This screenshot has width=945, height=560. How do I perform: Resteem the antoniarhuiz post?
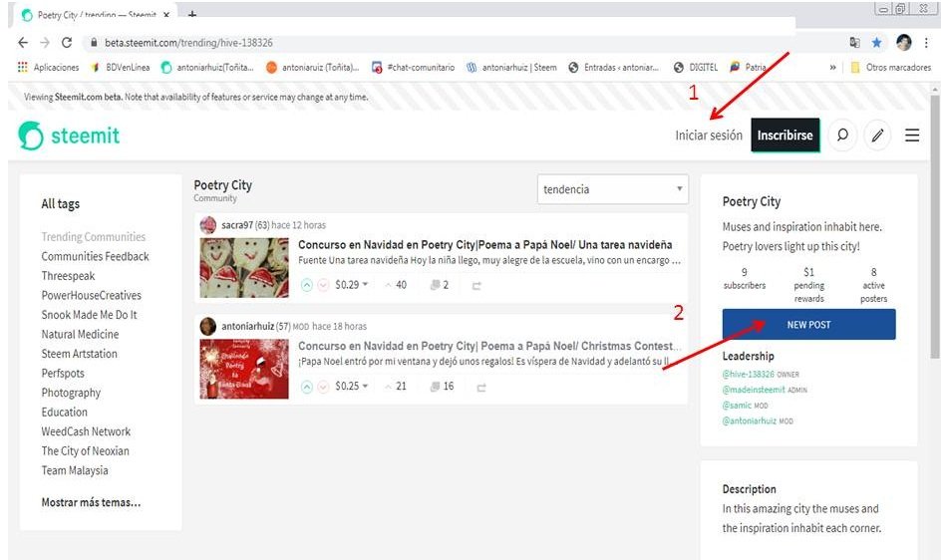480,388
